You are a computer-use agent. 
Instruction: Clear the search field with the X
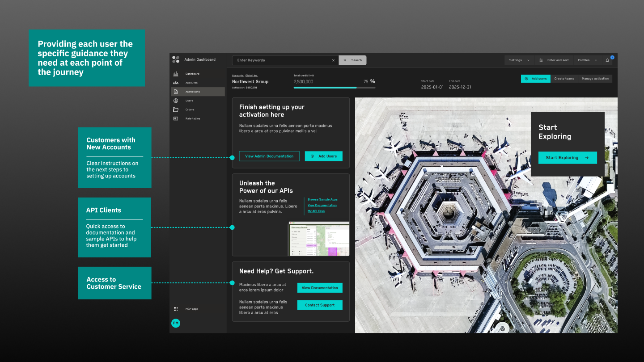[x=333, y=60]
